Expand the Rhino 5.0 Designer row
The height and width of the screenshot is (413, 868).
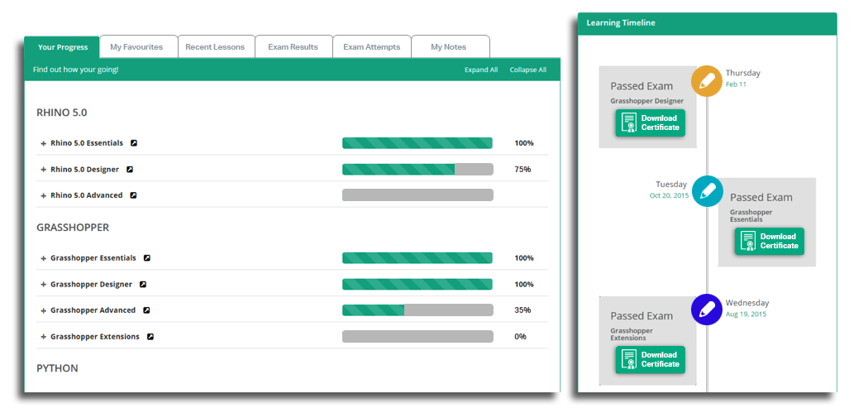click(43, 170)
